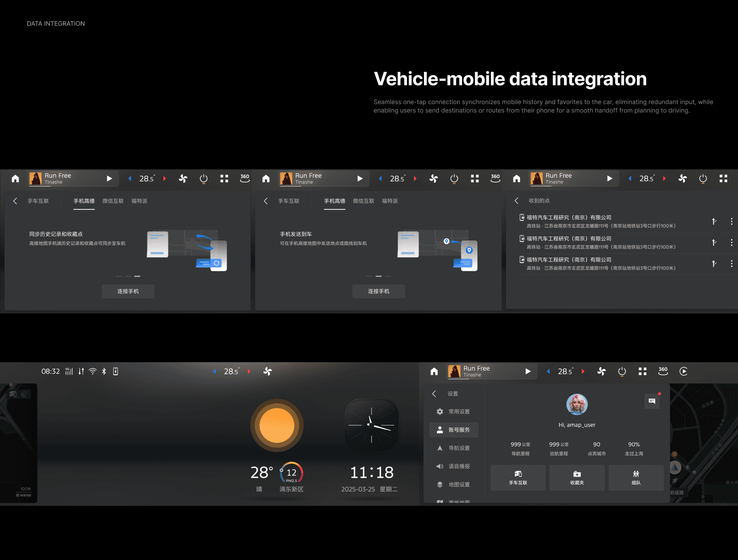Click 手车互联 tile button in account page
The image size is (738, 560).
pos(518,478)
